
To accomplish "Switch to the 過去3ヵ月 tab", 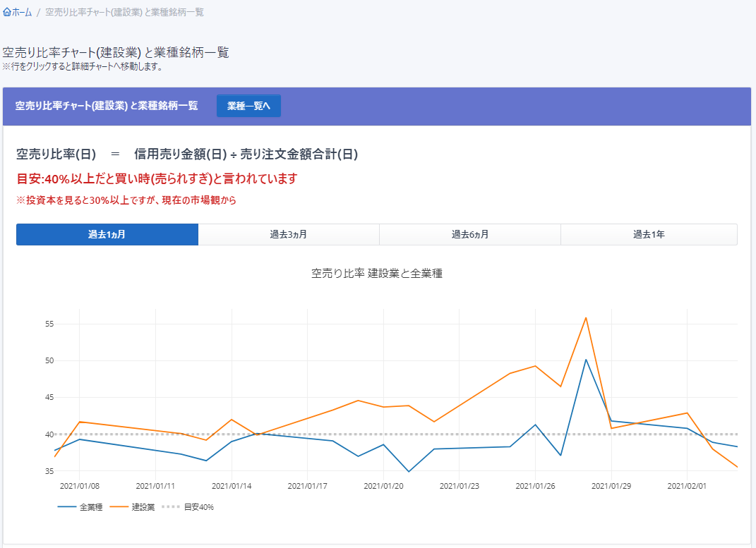I will point(289,235).
